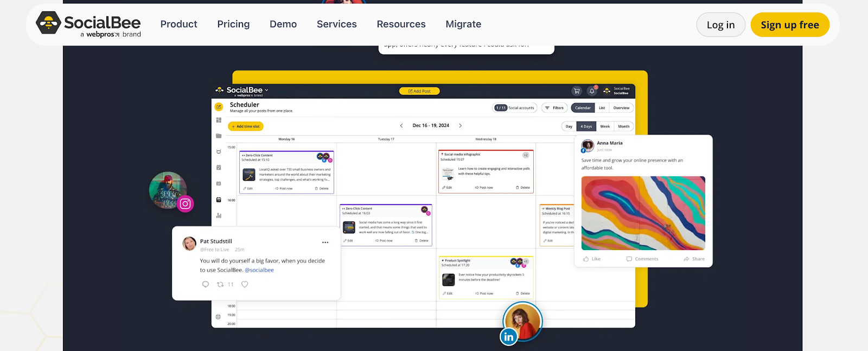Image resolution: width=868 pixels, height=351 pixels.
Task: Click Edit on Product Spotlight post
Action: pos(448,293)
